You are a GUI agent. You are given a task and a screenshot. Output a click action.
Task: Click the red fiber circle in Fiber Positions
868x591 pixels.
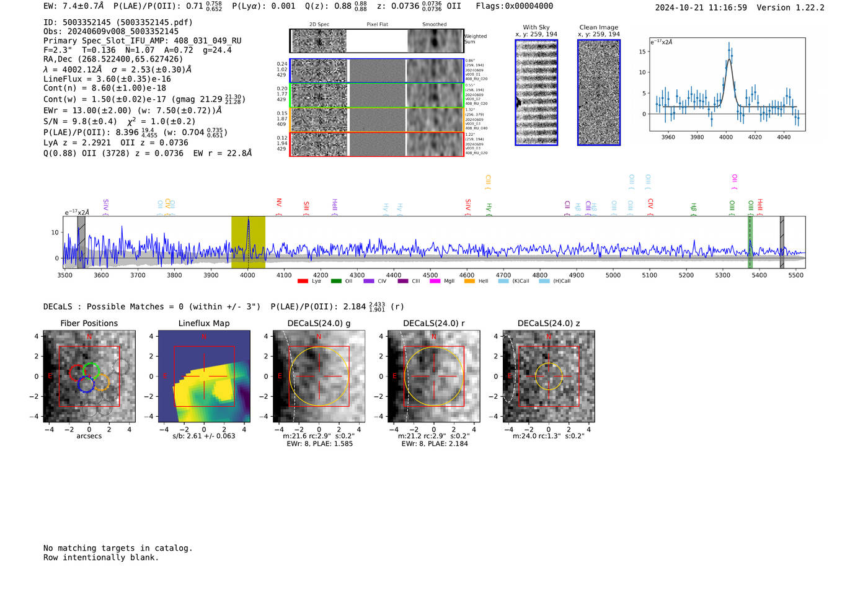point(77,373)
